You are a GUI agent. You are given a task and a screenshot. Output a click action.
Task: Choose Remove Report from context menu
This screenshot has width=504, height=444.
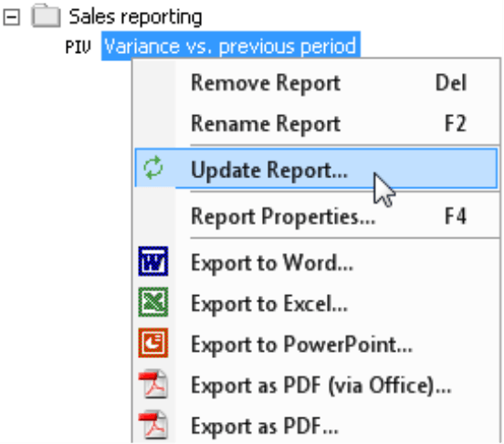(x=316, y=83)
